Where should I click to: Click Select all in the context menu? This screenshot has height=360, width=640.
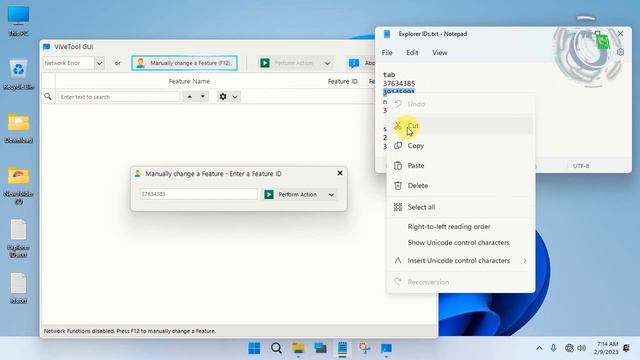(460, 207)
